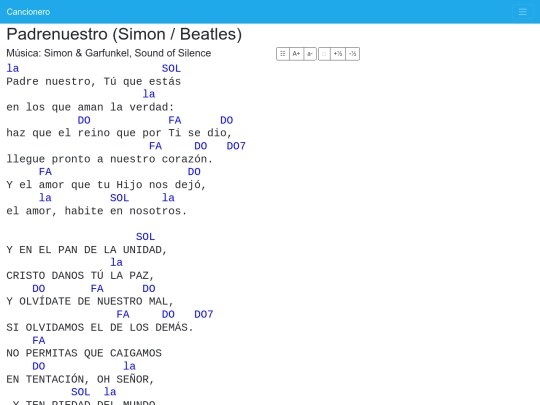Click the lyric 'CRISTO DANOS TÚ LA PAZ,'
The image size is (540, 405).
[x=80, y=276]
